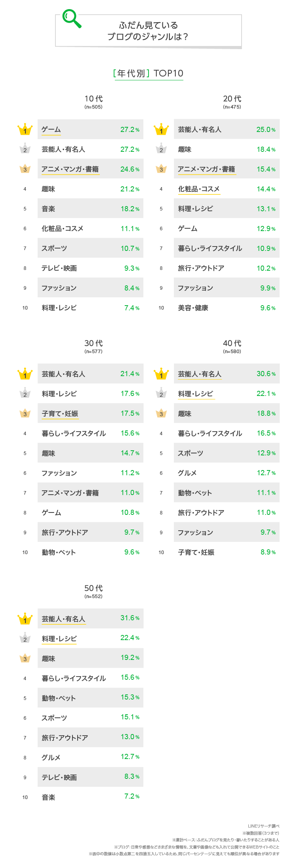The width and height of the screenshot is (297, 868).
Task: Click the LINEリサーチ調べ credit text
Action: click(264, 826)
